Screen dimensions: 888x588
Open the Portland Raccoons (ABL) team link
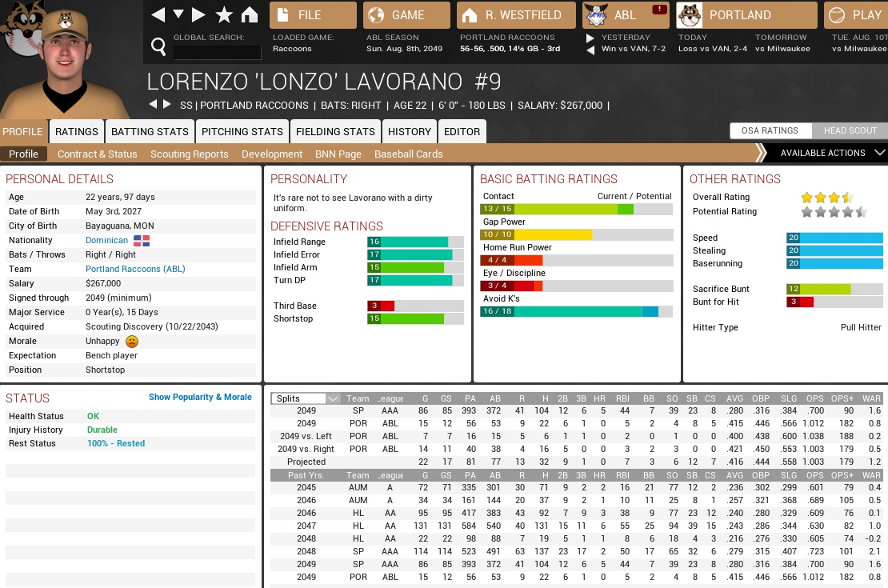click(135, 269)
